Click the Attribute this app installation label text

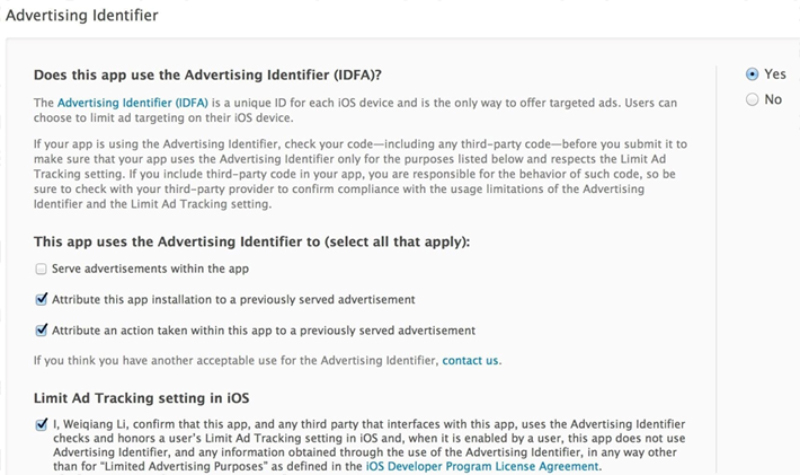[234, 299]
